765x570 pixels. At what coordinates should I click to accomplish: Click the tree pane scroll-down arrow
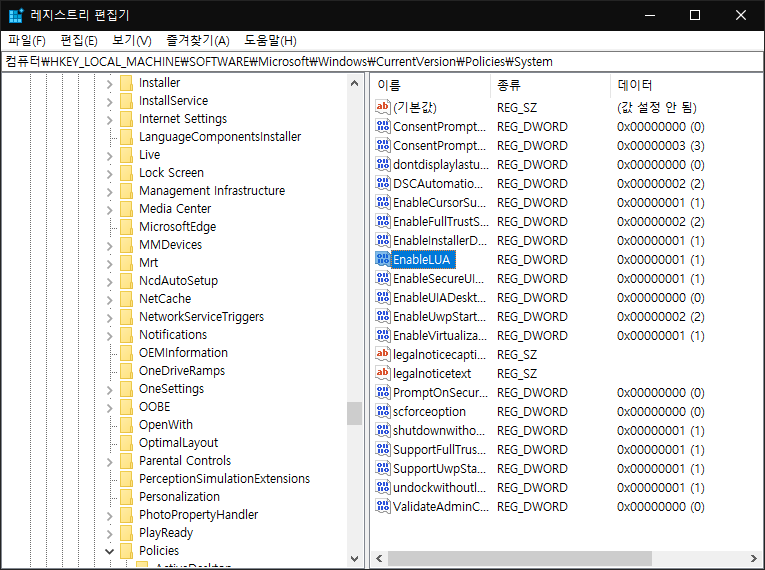355,559
